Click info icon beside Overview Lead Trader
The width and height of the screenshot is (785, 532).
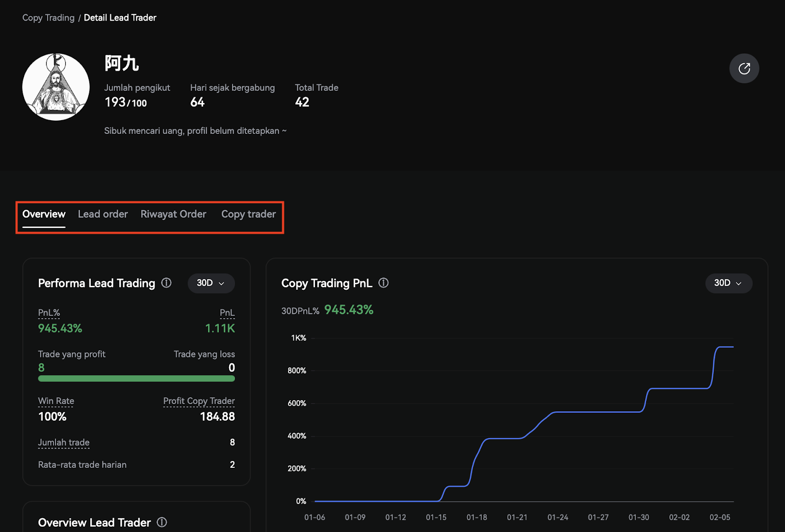point(162,522)
